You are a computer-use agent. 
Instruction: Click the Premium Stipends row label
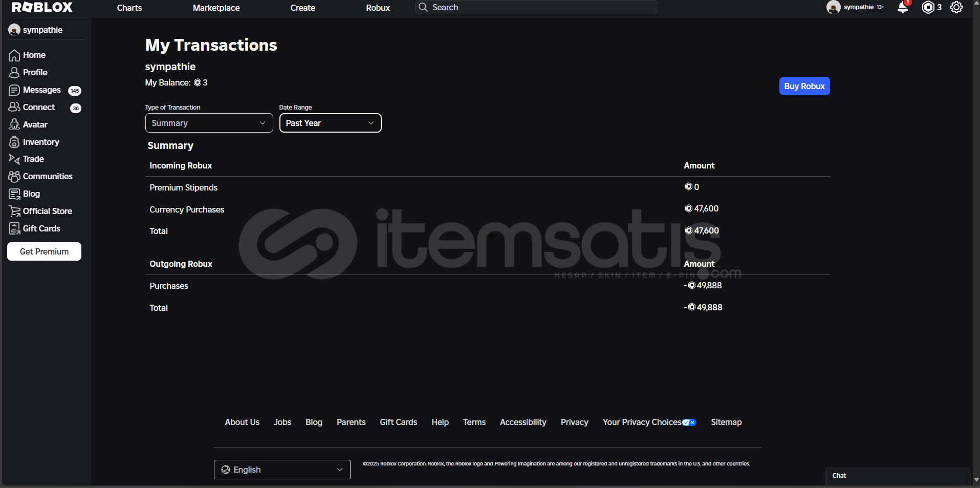pyautogui.click(x=184, y=187)
